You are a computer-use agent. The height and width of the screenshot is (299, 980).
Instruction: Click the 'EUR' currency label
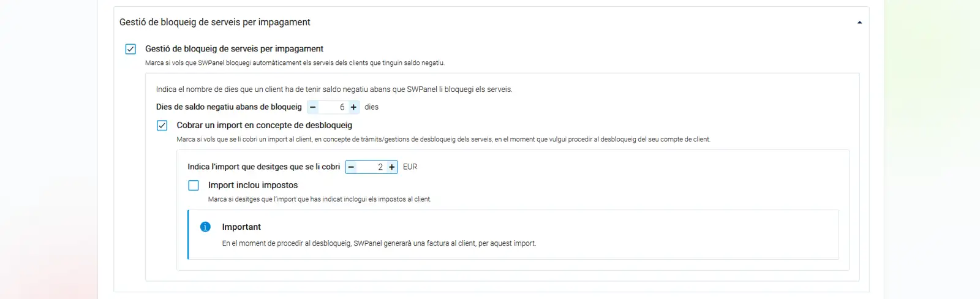(410, 167)
